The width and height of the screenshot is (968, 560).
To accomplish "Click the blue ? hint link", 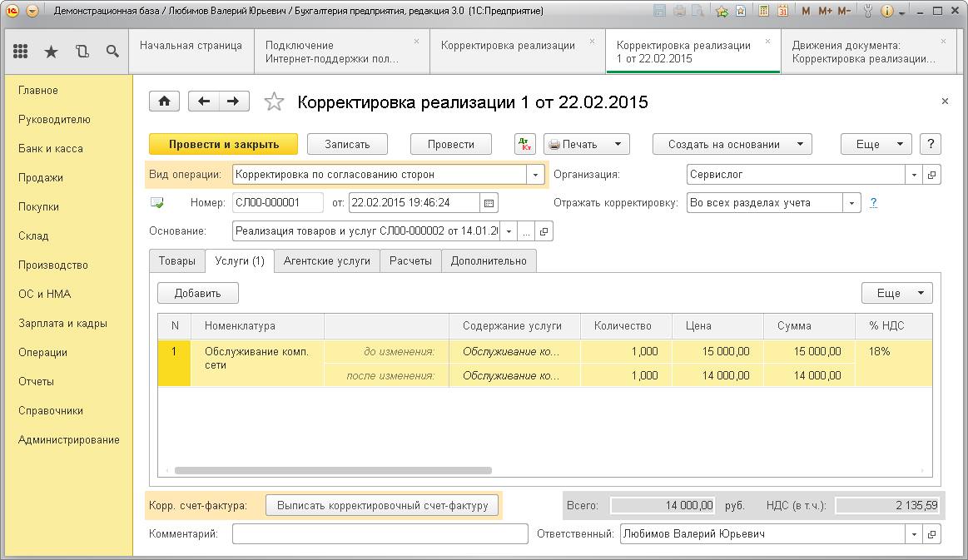I will (873, 202).
